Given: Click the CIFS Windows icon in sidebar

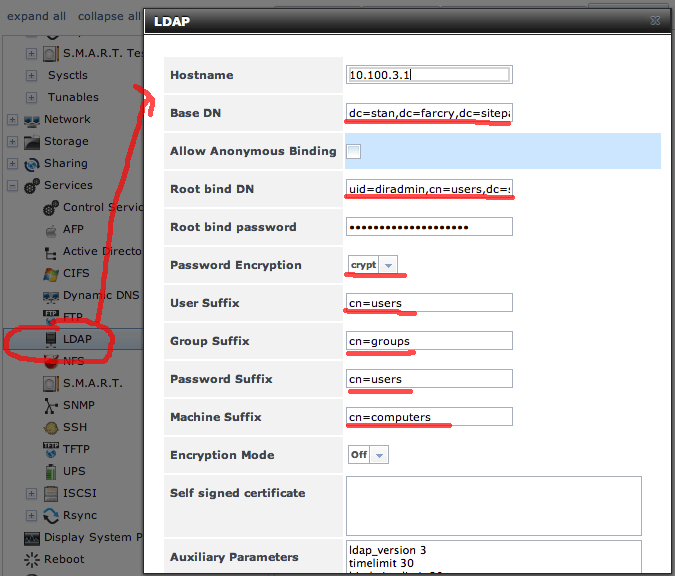Looking at the screenshot, I should click(x=51, y=273).
